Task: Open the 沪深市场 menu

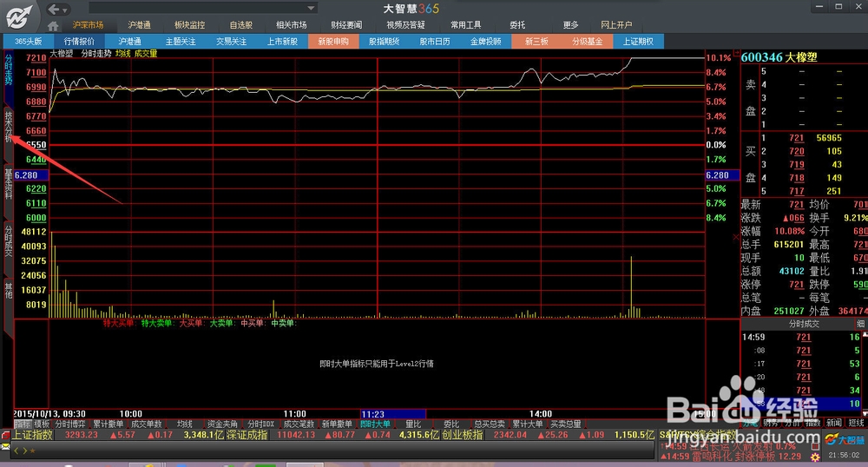Action: tap(88, 25)
